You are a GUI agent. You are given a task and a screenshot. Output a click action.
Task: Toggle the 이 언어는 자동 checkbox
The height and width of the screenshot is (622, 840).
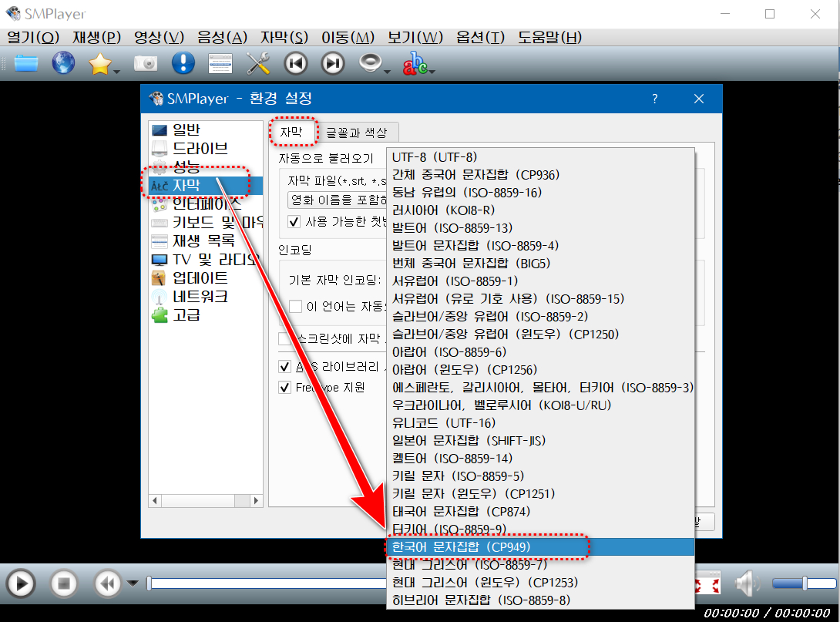click(295, 307)
